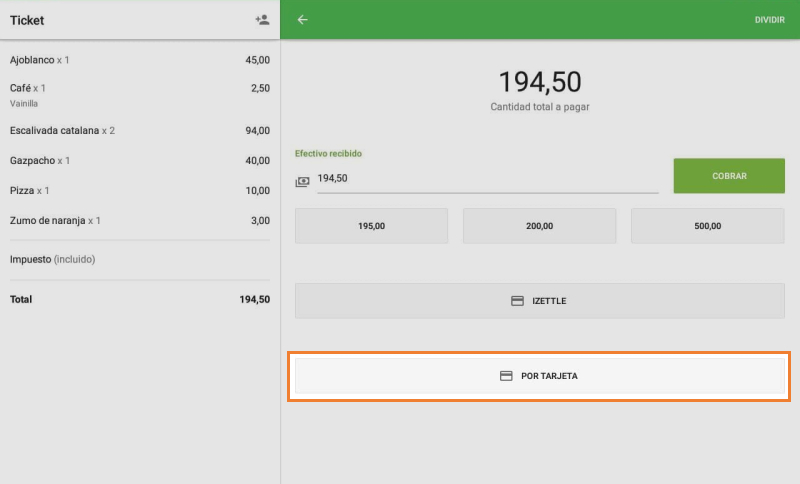
Task: Click the Ticket panel title
Action: [27, 20]
